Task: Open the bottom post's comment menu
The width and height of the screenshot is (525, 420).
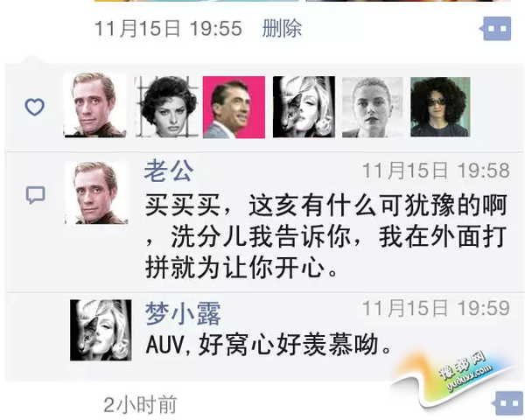Action: click(x=507, y=402)
